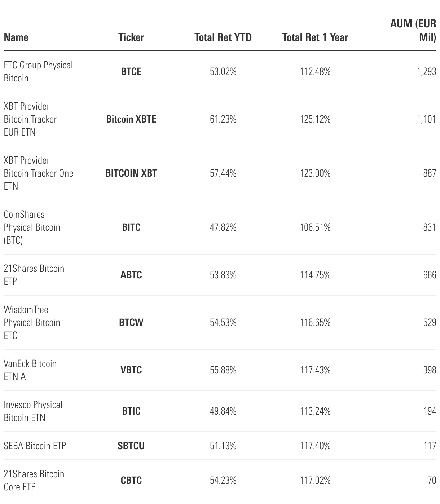Click the Ticker column header

click(x=131, y=37)
